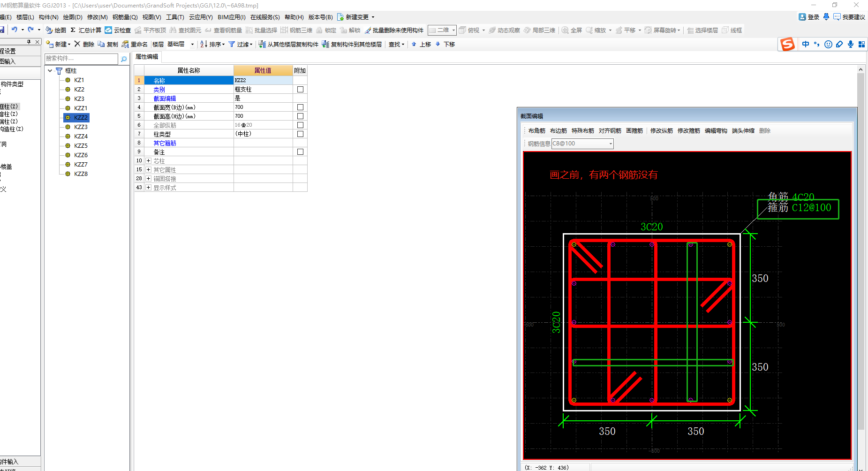The width and height of the screenshot is (868, 471).
Task: Click the Sogou input method S icon
Action: pos(787,44)
